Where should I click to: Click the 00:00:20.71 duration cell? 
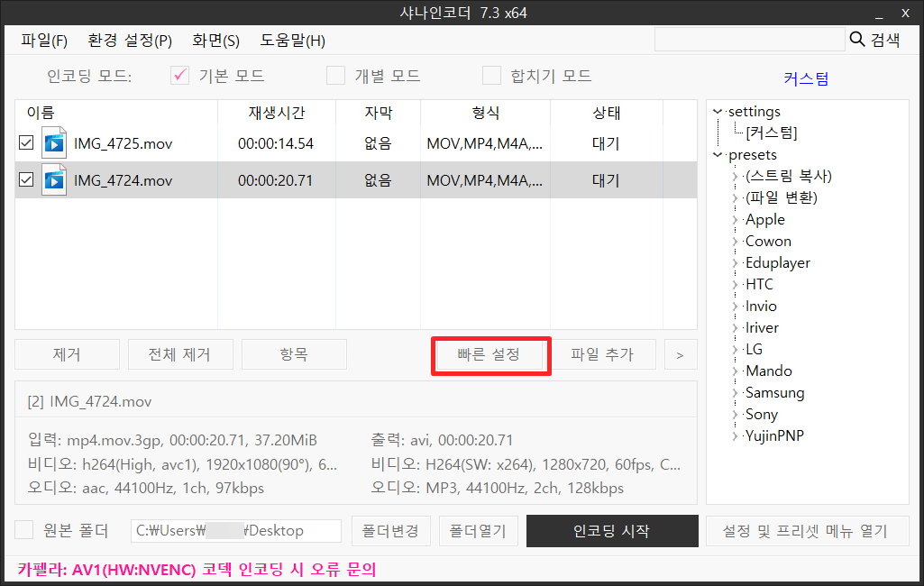pyautogui.click(x=275, y=180)
